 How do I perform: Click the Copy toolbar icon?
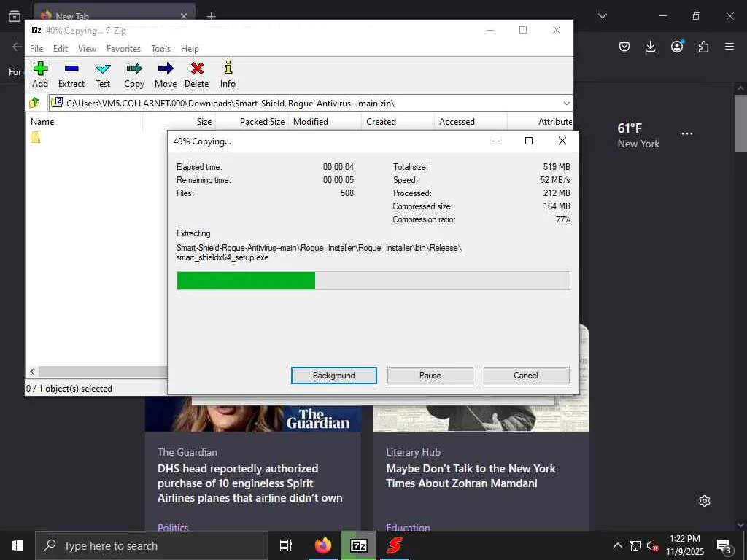click(x=134, y=74)
